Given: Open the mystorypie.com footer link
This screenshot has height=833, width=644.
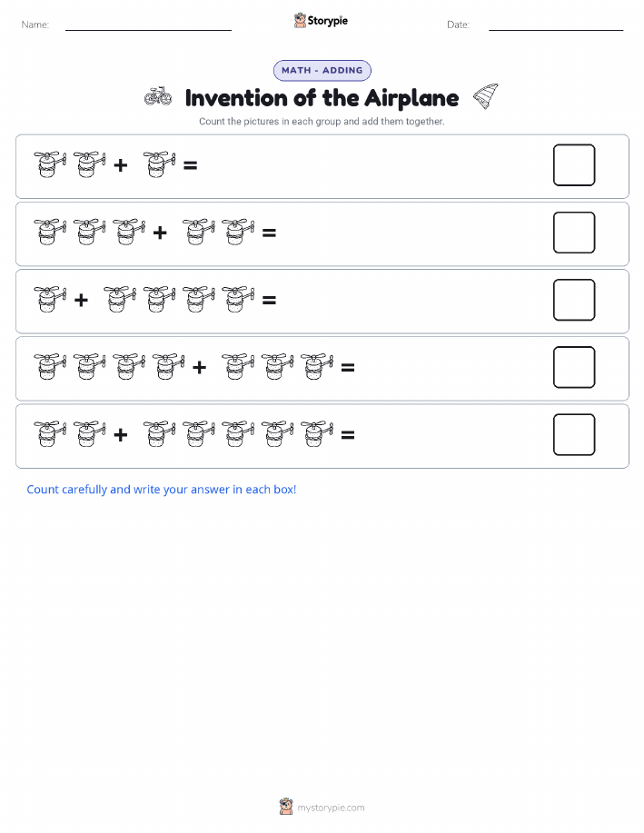Looking at the screenshot, I should [x=331, y=808].
